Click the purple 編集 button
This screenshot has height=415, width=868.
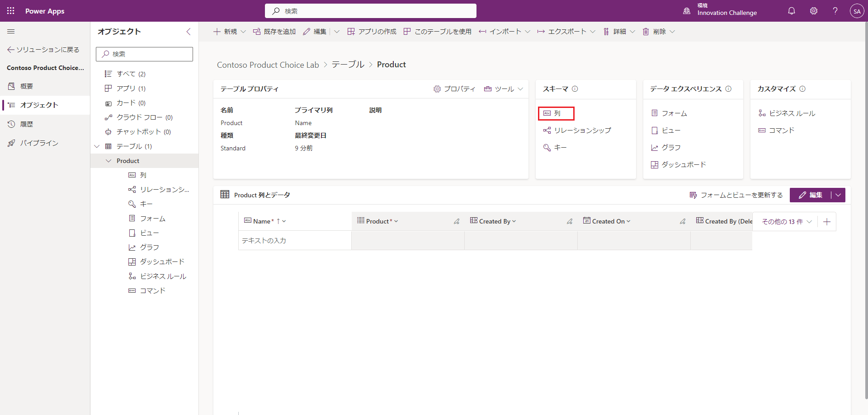(810, 195)
